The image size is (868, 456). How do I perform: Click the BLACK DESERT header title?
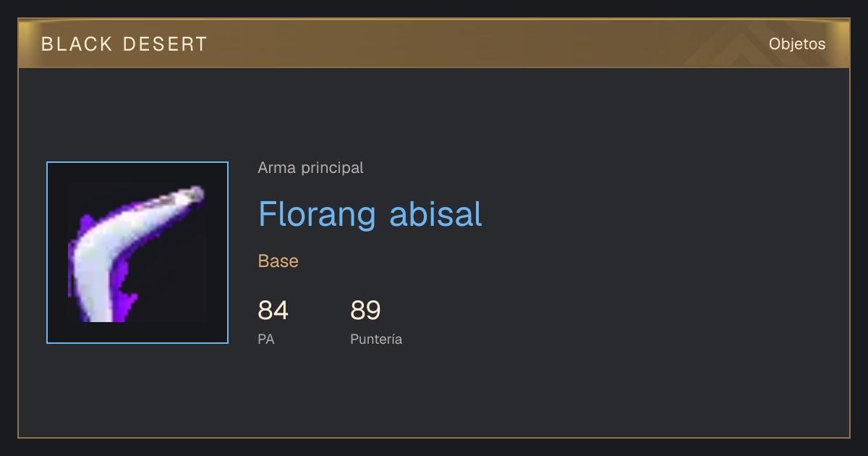point(124,44)
